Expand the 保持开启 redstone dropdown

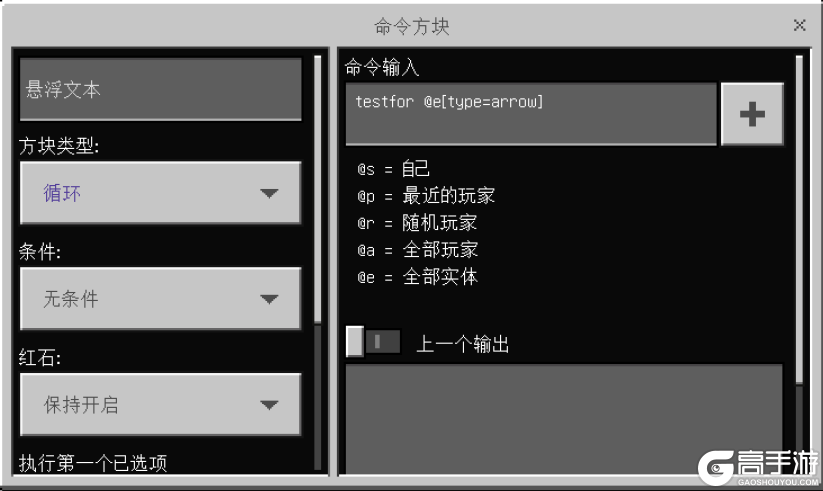(x=161, y=404)
